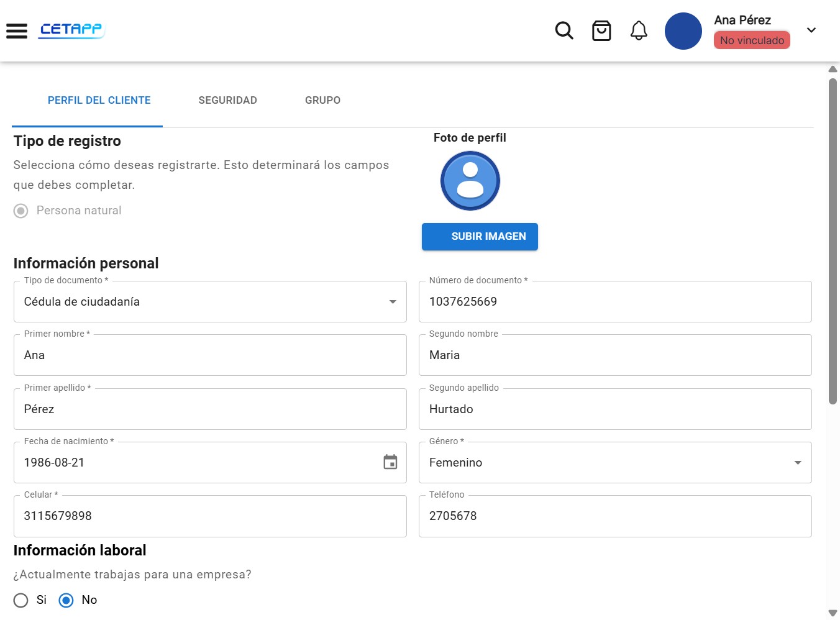This screenshot has width=840, height=620.
Task: Click the Número de documento input field
Action: (x=615, y=302)
